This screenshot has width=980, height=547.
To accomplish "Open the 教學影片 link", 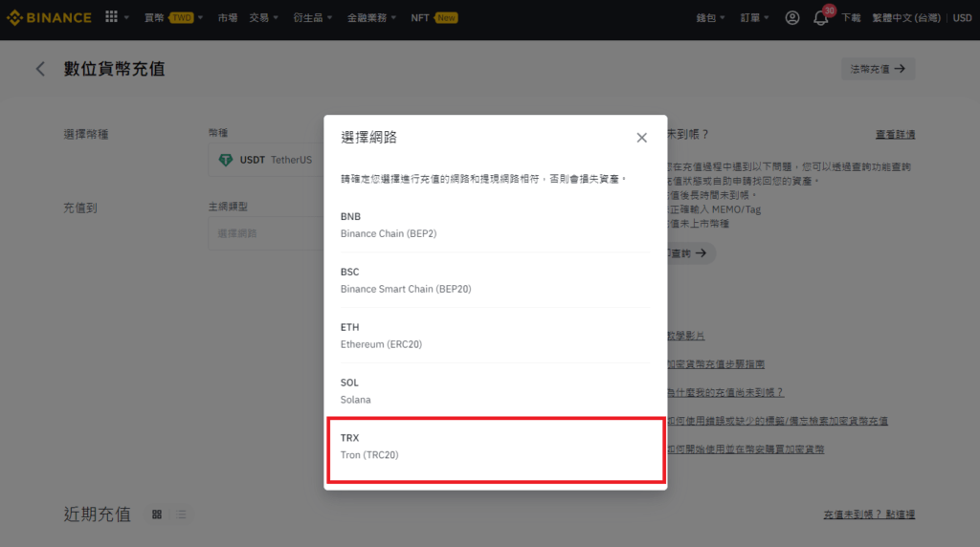I will click(x=685, y=336).
